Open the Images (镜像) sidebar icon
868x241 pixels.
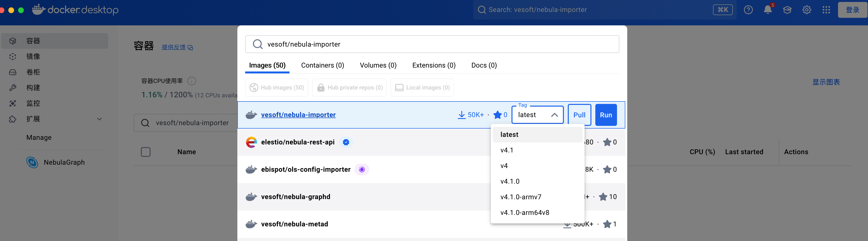[x=13, y=56]
